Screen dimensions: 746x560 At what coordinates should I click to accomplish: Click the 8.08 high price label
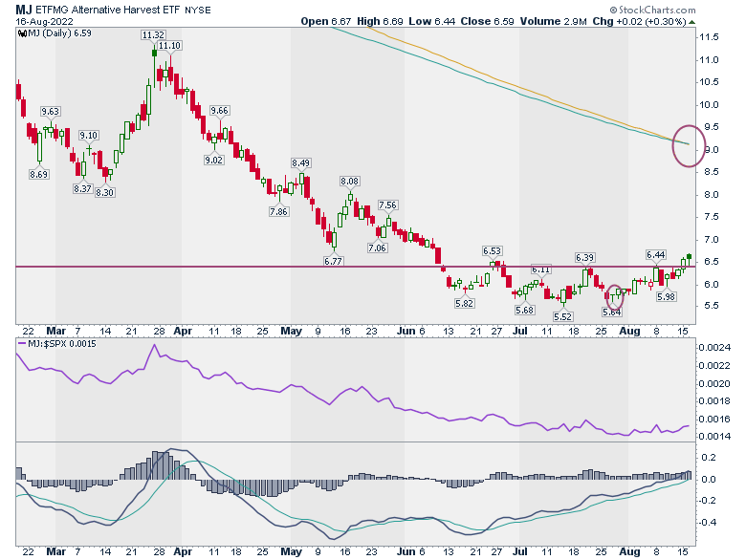(350, 181)
